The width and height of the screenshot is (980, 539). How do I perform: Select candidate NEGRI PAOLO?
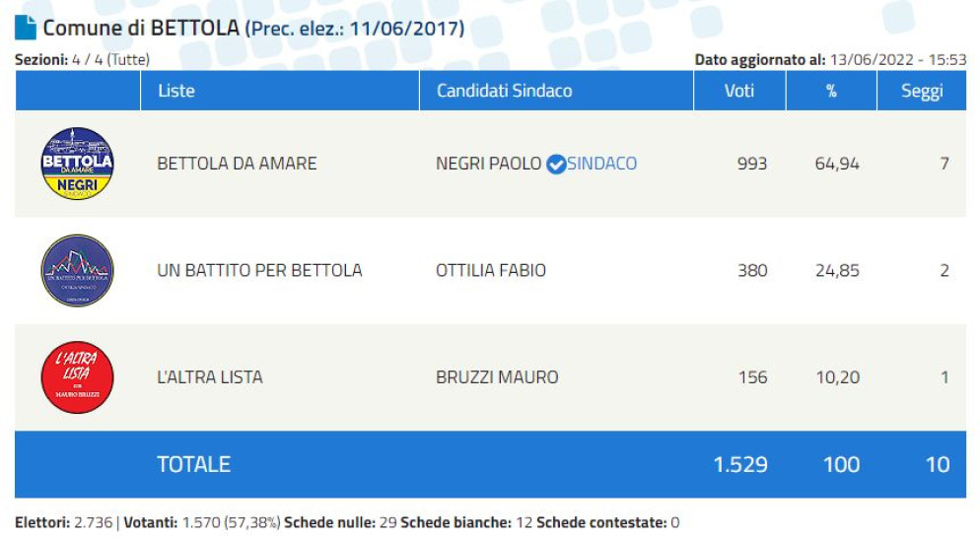(x=488, y=164)
